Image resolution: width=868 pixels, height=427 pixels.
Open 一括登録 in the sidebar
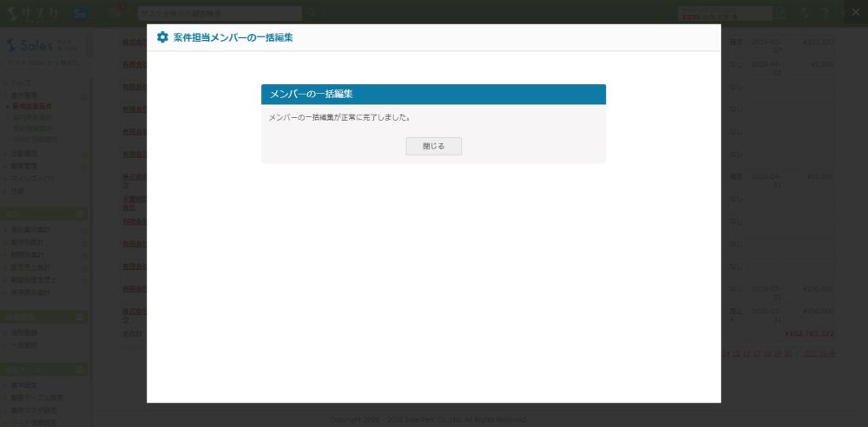[x=24, y=345]
